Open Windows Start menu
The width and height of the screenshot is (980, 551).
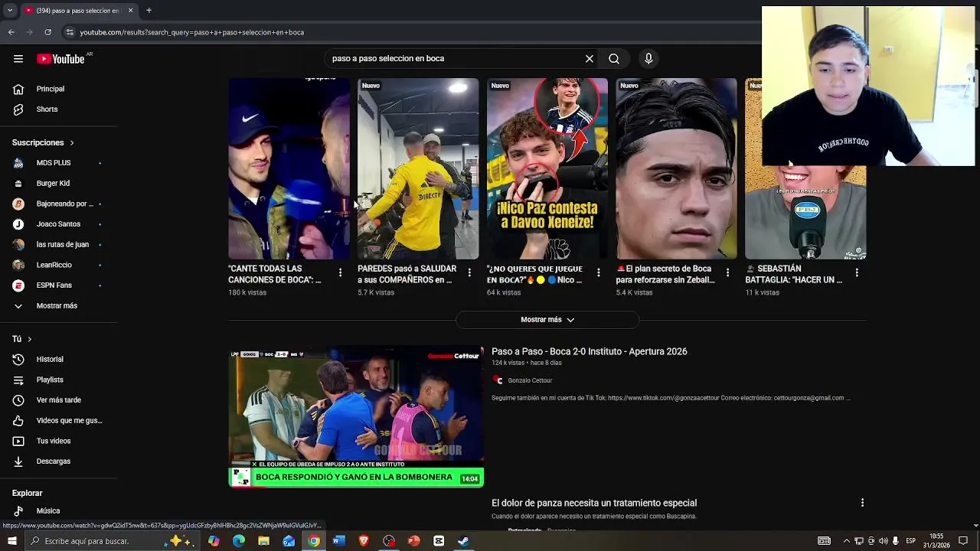tap(11, 541)
